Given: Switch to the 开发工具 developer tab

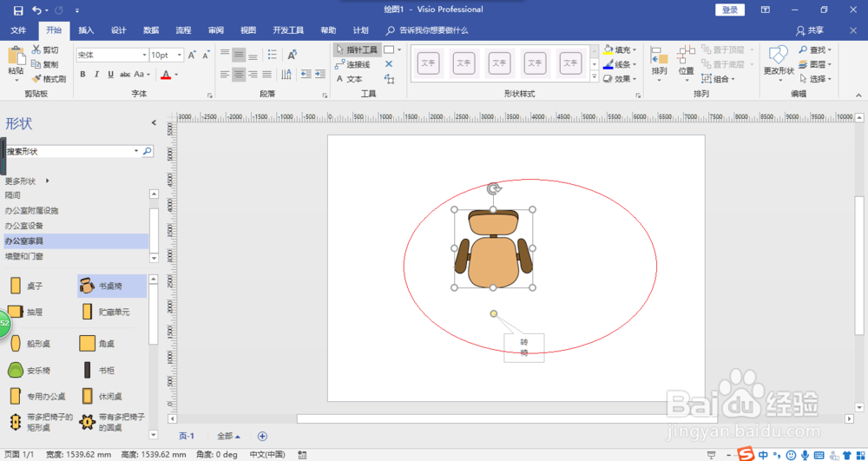Looking at the screenshot, I should coord(288,30).
